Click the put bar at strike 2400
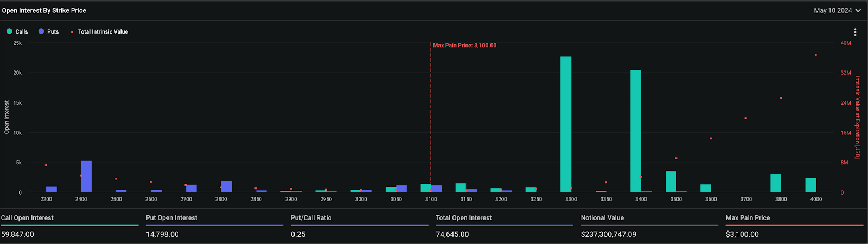The image size is (868, 244). tap(86, 176)
